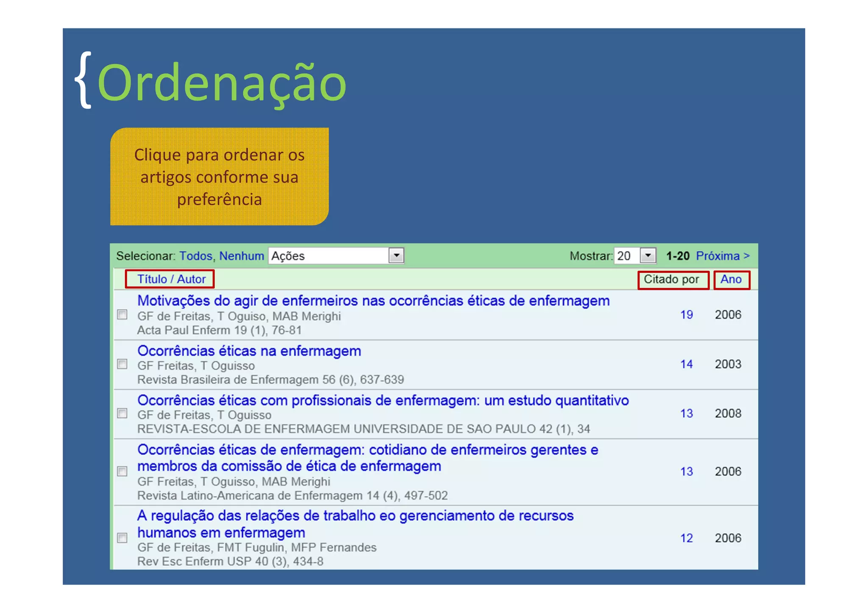Image resolution: width=868 pixels, height=613 pixels.
Task: Open article Motivações do agir de enfermeiros
Action: (373, 301)
